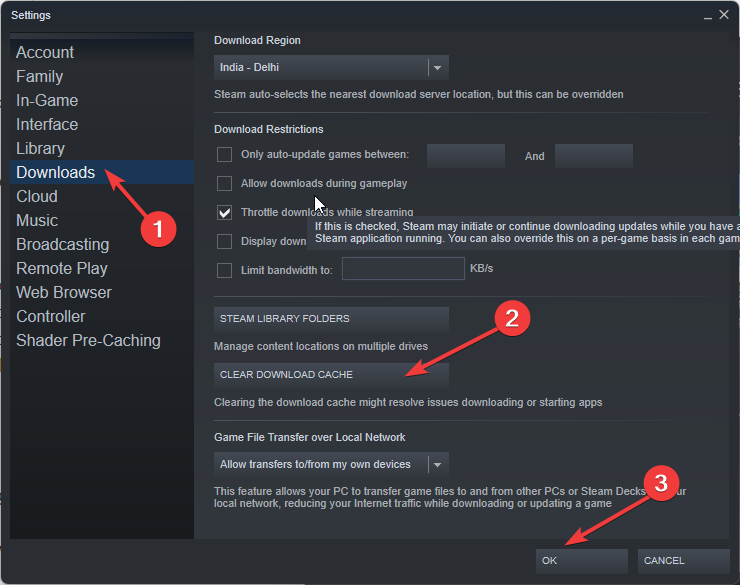Click the Download Restrictions heading
Viewport: 740px width, 585px height.
pos(269,129)
